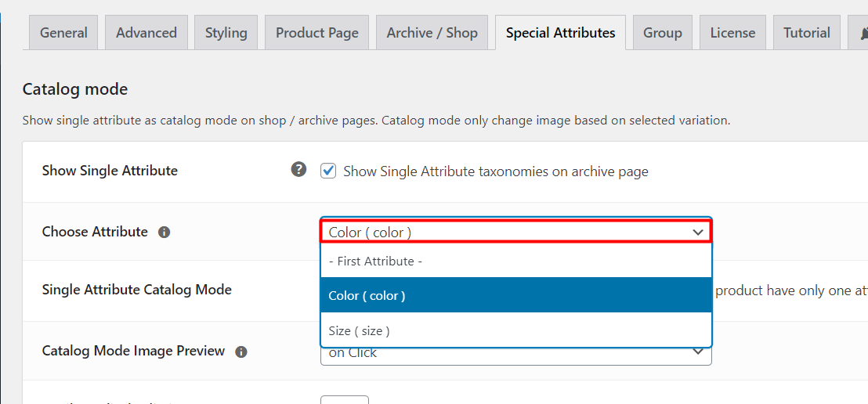The image size is (868, 404).
Task: Click info icon beside Catalog Mode Image Preview
Action: (x=241, y=352)
